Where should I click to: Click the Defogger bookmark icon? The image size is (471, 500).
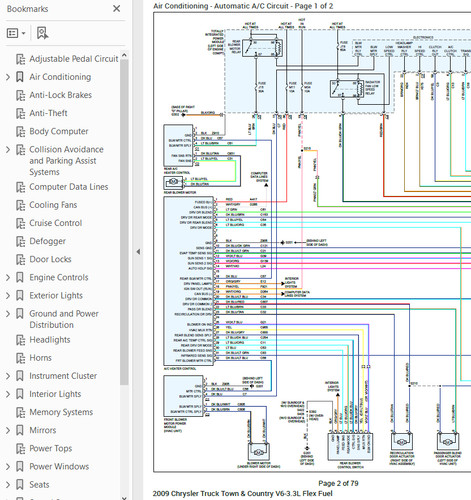point(21,242)
